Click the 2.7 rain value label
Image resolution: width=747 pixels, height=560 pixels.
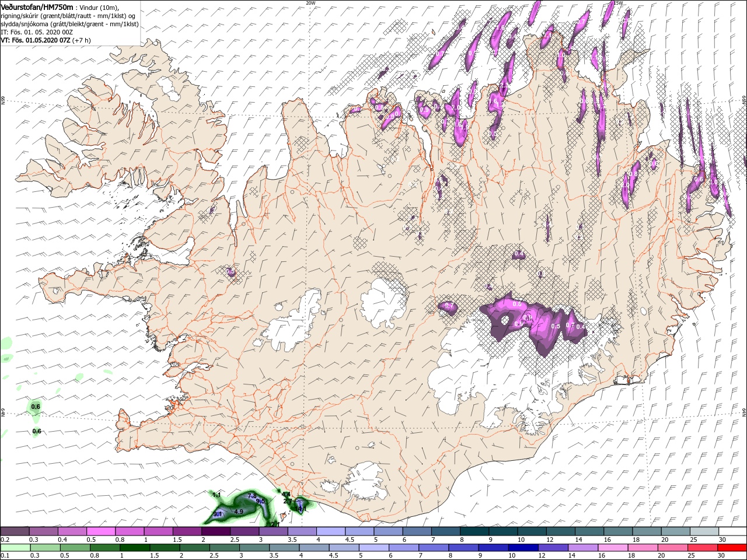[287, 501]
